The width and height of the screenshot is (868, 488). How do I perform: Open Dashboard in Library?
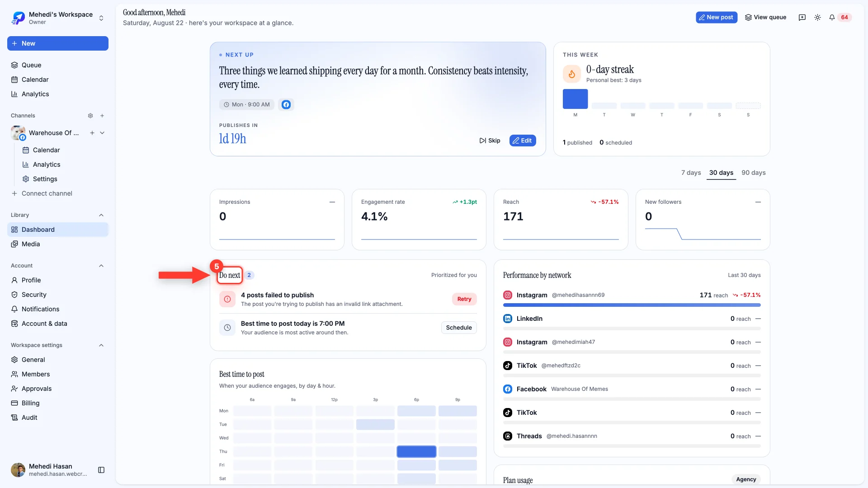pos(58,230)
